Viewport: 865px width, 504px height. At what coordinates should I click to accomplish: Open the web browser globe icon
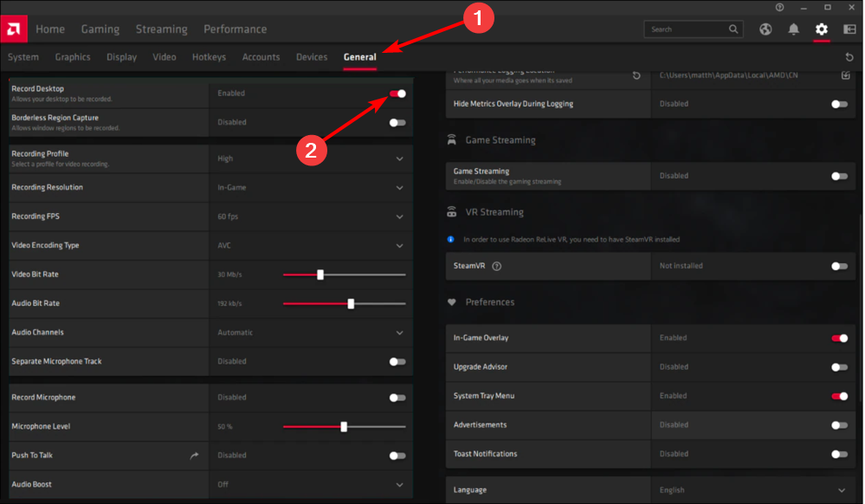(x=765, y=29)
